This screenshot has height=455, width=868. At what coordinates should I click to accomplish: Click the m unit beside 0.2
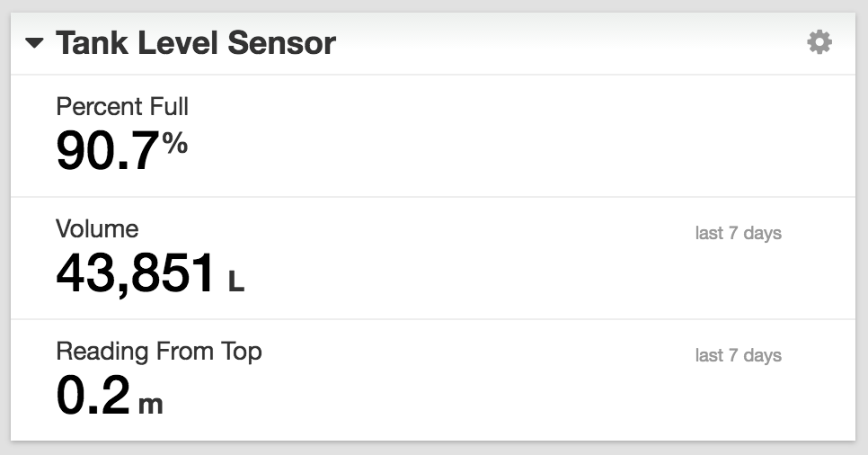(x=151, y=404)
